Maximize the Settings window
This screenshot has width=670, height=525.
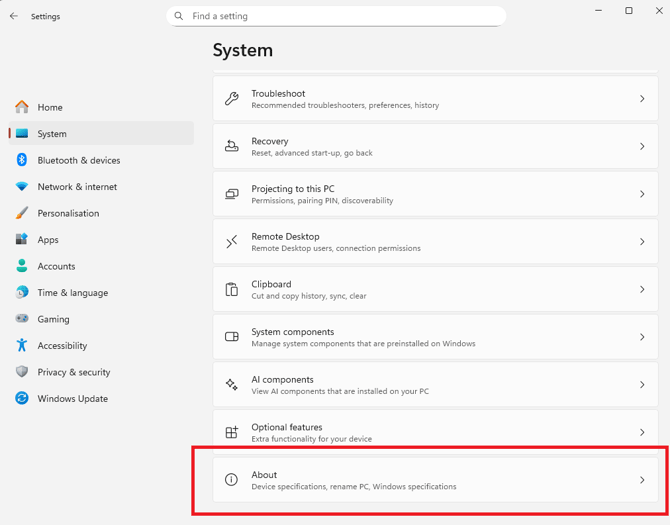629,10
